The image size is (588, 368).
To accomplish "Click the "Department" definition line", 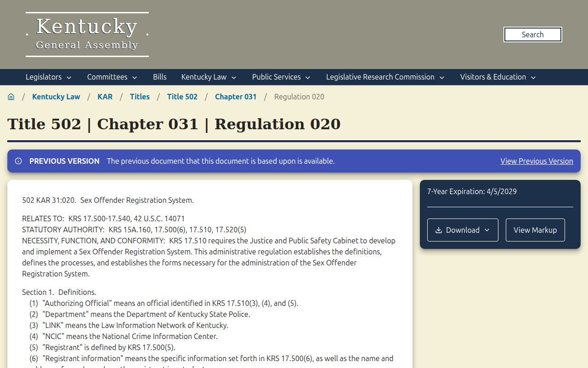I will coord(140,314).
